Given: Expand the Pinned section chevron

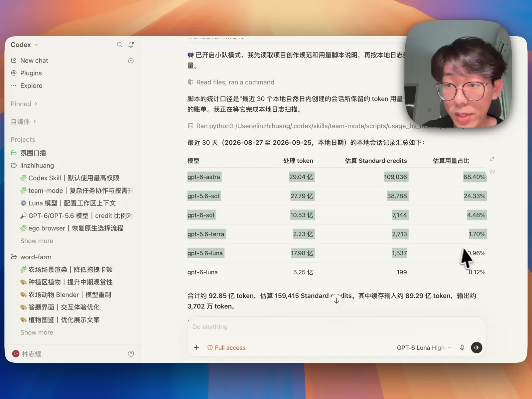Looking at the screenshot, I should pos(36,104).
